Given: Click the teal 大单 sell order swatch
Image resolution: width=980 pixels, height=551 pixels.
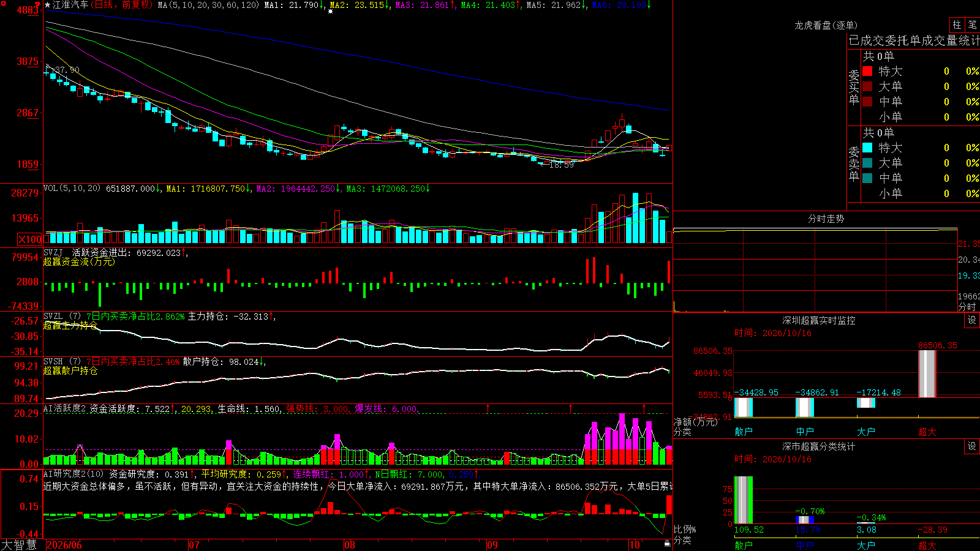Looking at the screenshot, I should point(867,163).
